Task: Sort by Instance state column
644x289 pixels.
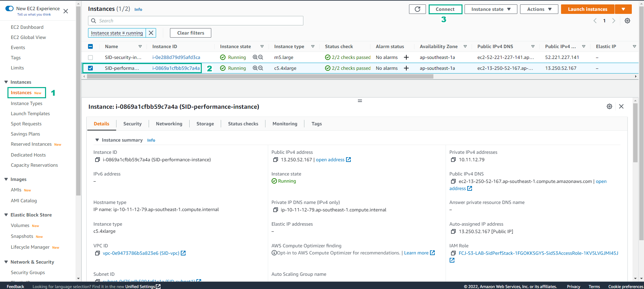Action: click(x=262, y=46)
